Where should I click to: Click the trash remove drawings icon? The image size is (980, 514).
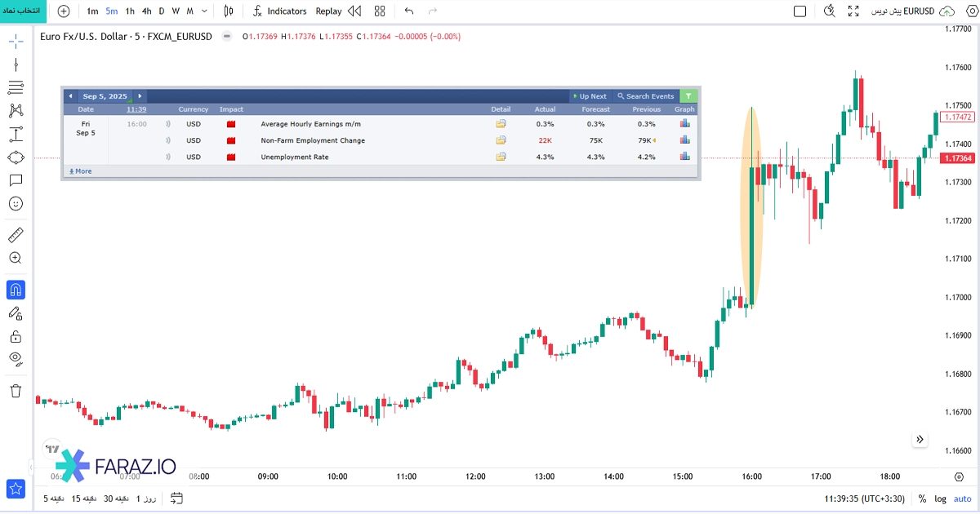pyautogui.click(x=16, y=391)
